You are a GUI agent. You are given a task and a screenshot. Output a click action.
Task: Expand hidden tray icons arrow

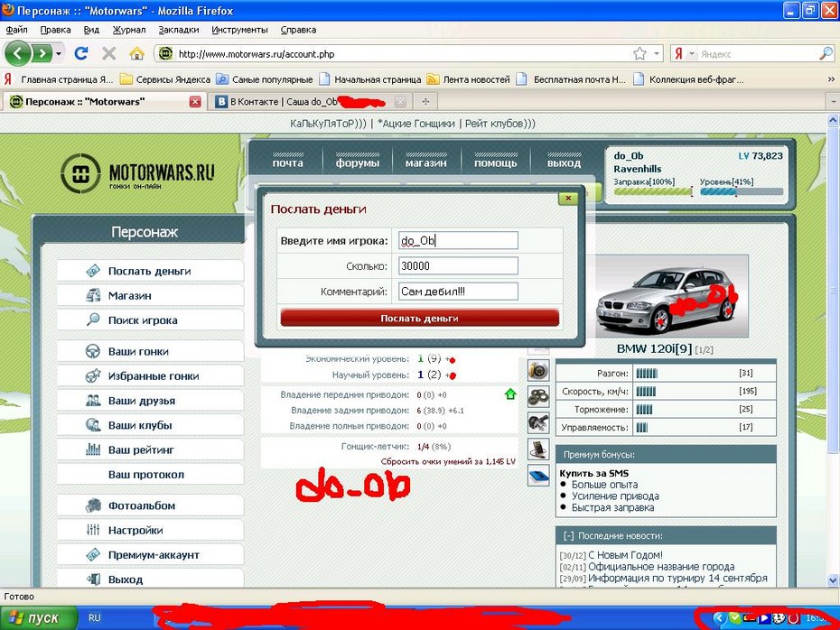click(719, 618)
